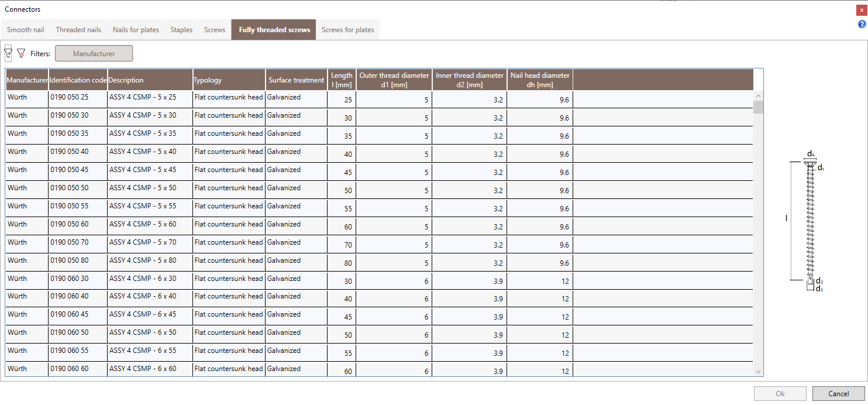
Task: Select identification code 0190 050 30
Action: (70, 115)
